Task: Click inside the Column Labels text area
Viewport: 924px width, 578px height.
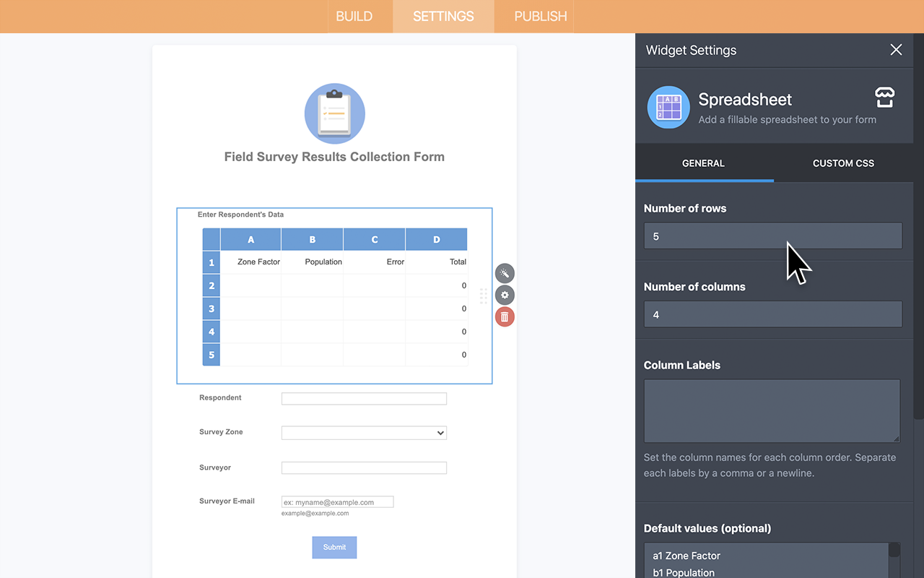Action: click(771, 410)
